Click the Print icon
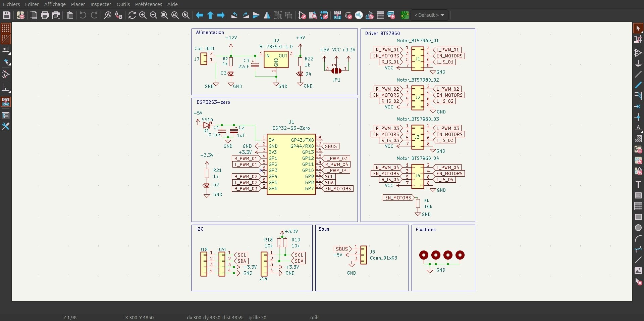Screen dimensions: 644x321 point(45,15)
